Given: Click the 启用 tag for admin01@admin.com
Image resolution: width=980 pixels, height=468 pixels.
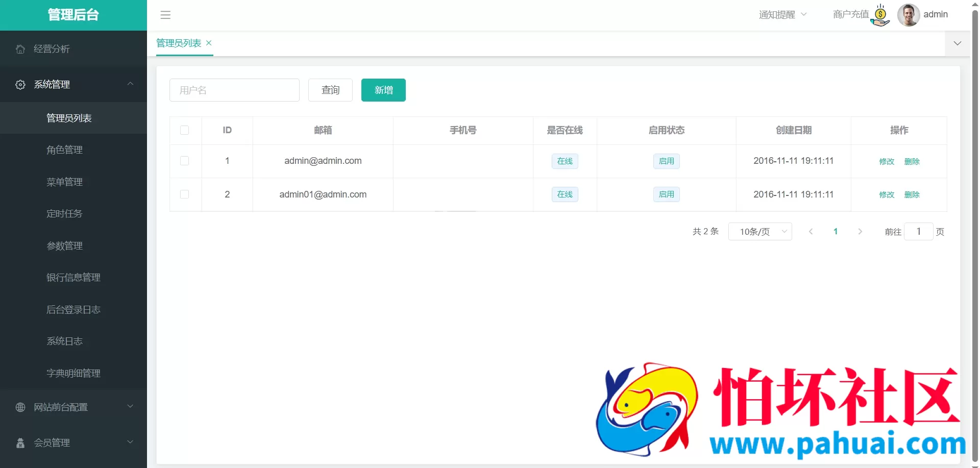Looking at the screenshot, I should (667, 194).
